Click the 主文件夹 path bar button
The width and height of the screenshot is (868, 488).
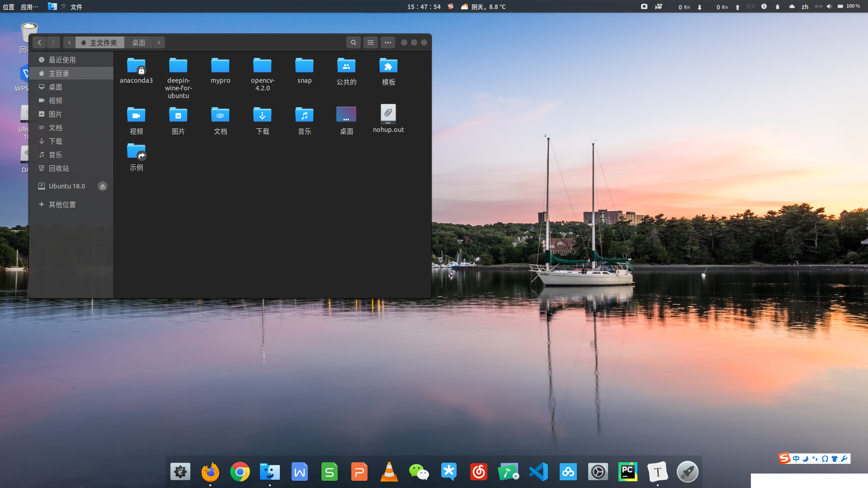point(99,42)
